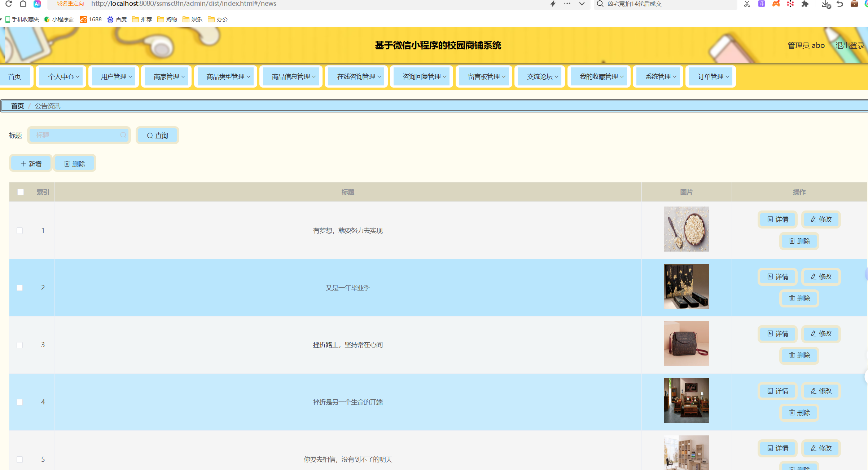Click the browser downloads icon
Viewport: 868px width, 470px height.
825,4
